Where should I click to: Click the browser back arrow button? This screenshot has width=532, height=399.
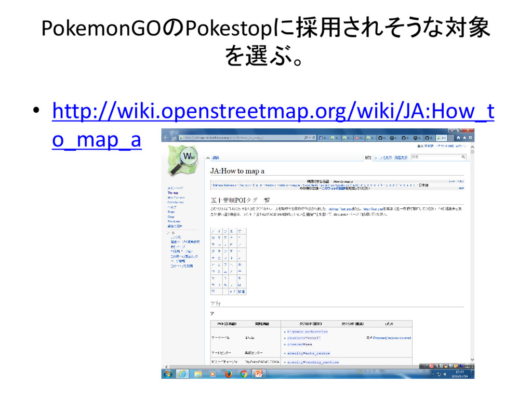(x=166, y=137)
